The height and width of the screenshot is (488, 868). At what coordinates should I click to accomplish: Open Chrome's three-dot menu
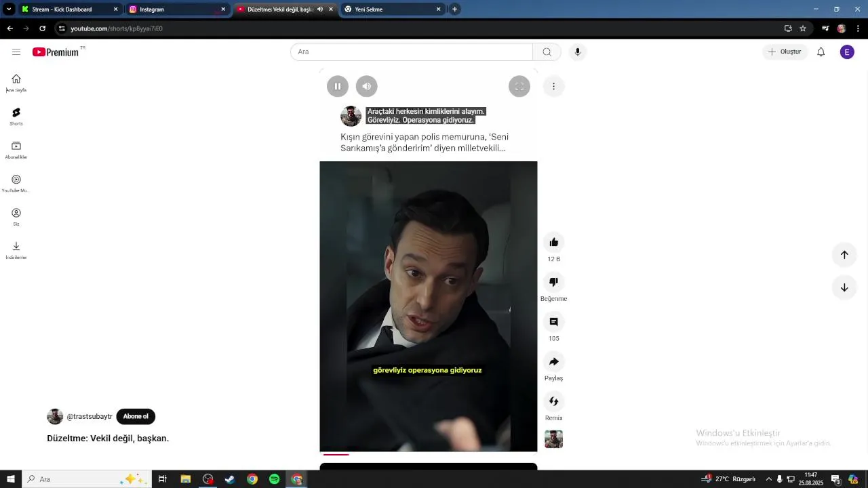(x=858, y=28)
